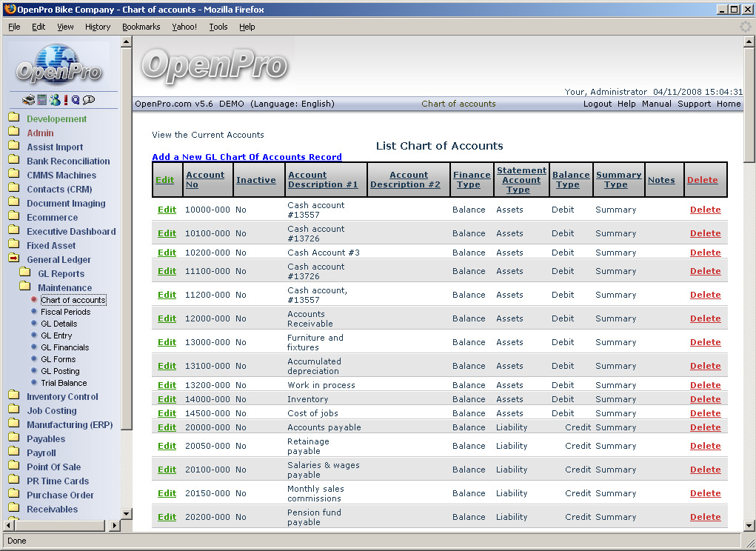756x551 pixels.
Task: Open GL Posting from the sidebar
Action: [x=60, y=371]
